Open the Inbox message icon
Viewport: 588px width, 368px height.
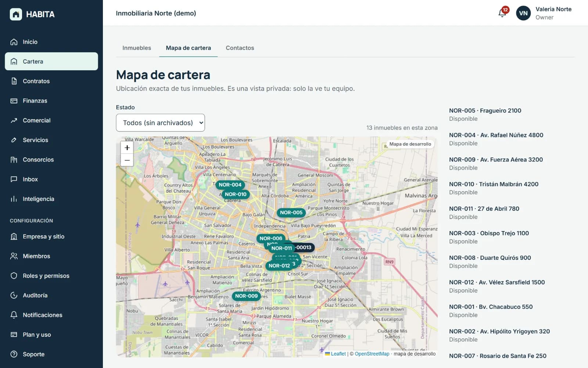[14, 179]
